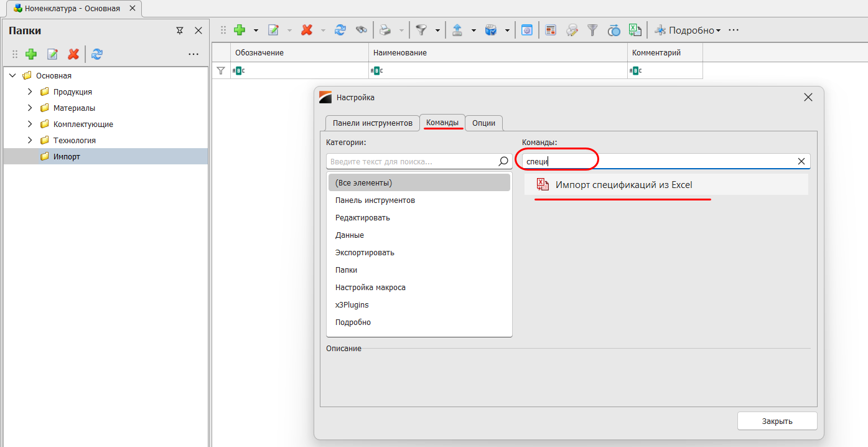
Task: Open the Панели инструментов tab
Action: click(x=372, y=123)
